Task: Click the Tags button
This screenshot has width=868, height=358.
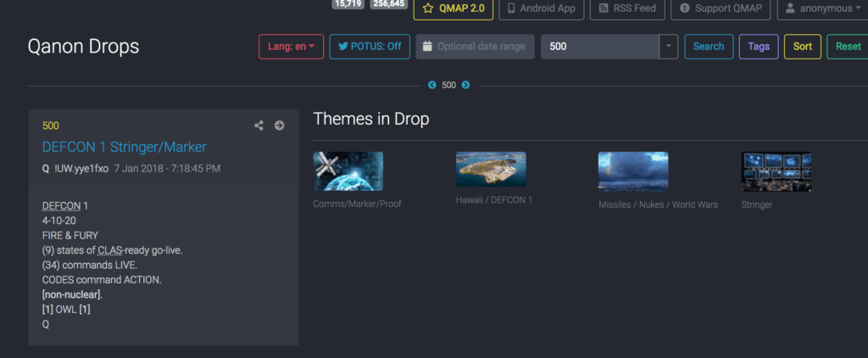Action: (759, 47)
